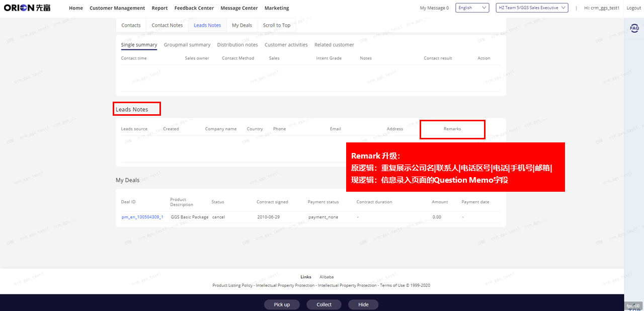Select the Leads Notes tab

tap(207, 25)
